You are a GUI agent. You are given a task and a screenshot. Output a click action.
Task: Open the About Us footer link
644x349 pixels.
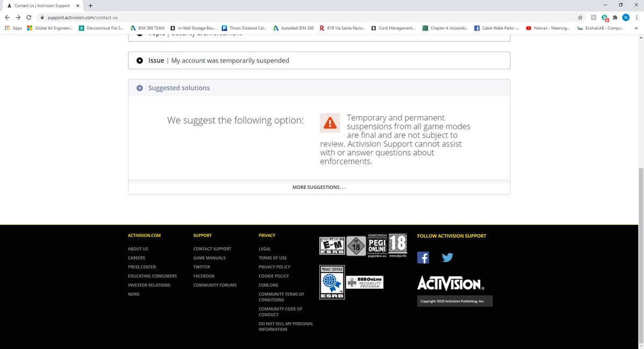(x=138, y=249)
